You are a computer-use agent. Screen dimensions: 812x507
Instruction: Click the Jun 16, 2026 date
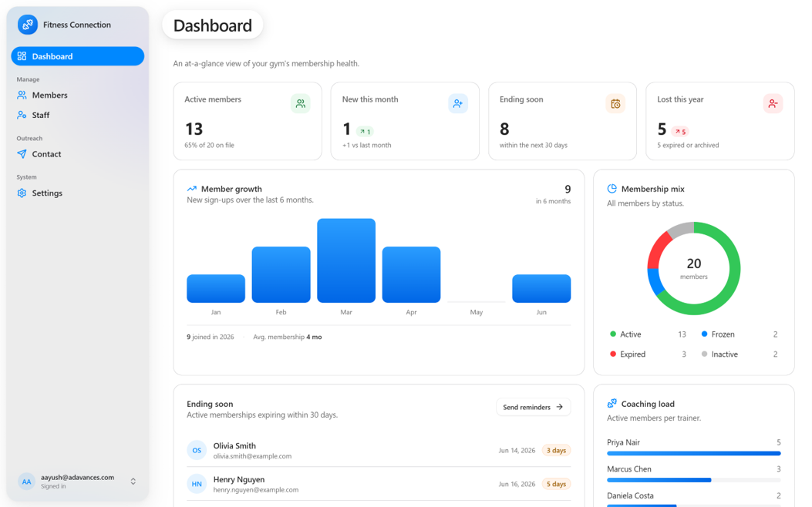tap(517, 484)
